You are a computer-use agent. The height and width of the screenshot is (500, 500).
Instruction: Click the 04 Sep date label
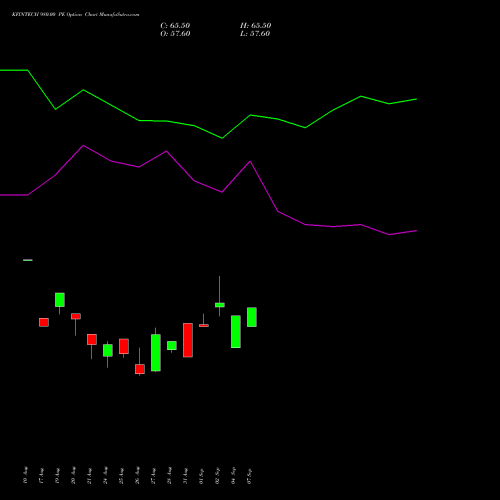233,476
